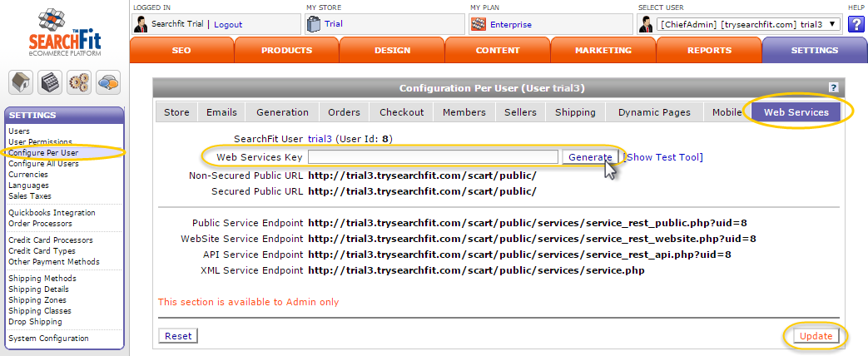Open the CONTENT main tab
This screenshot has height=356, width=868.
(498, 51)
